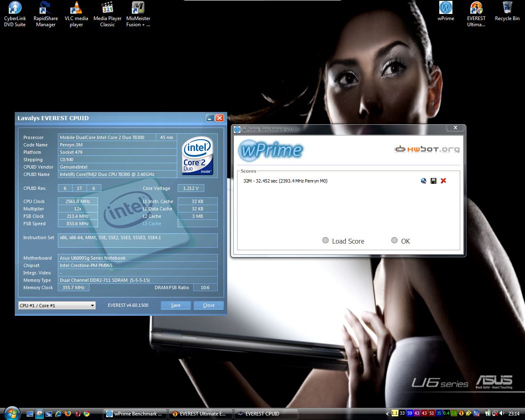Screen dimensions: 525x420
Task: Switch to EVEREST CPUID taskbar button
Action: click(x=266, y=414)
